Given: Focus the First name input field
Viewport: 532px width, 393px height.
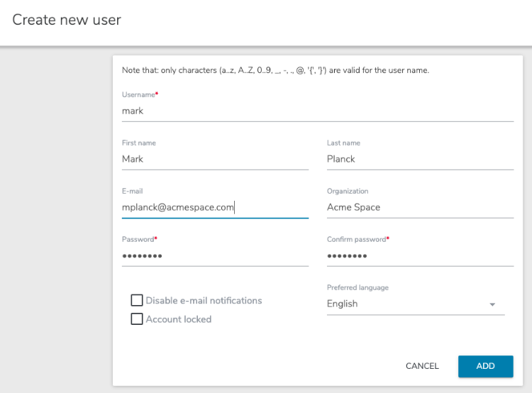Looking at the screenshot, I should pos(215,159).
